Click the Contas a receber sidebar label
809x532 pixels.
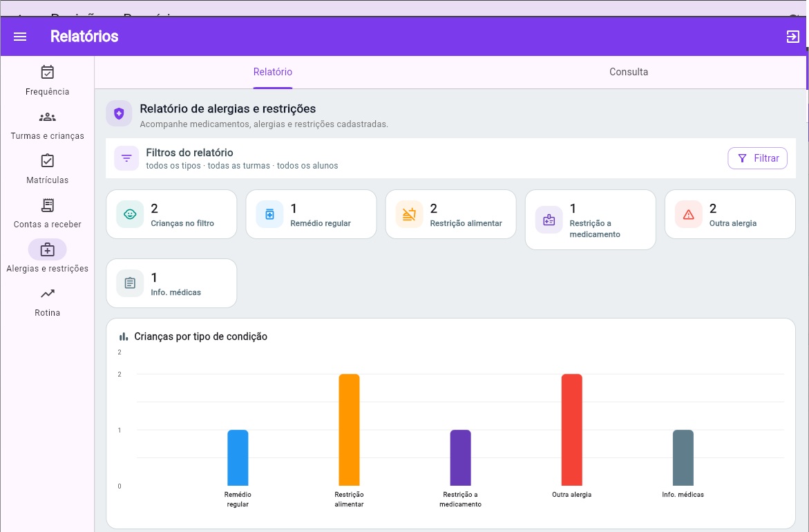[48, 225]
